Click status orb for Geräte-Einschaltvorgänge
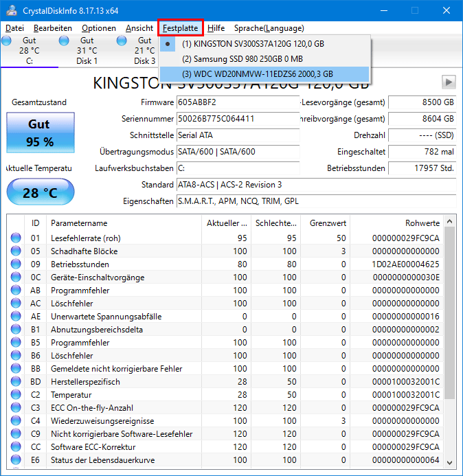Image resolution: width=463 pixels, height=476 pixels. pyautogui.click(x=16, y=277)
